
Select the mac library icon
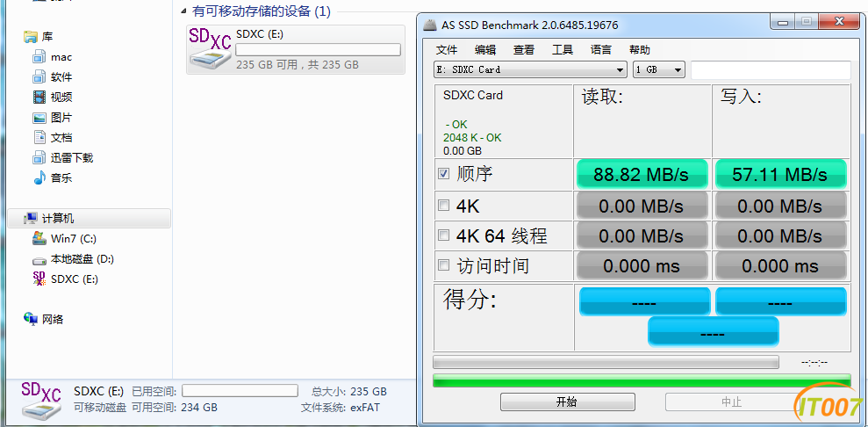coord(39,57)
